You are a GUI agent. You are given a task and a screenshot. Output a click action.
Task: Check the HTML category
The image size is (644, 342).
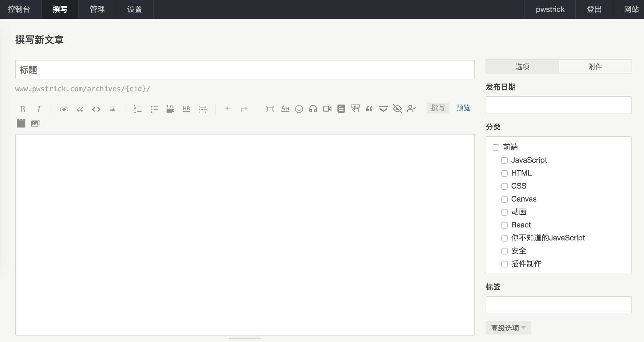coord(504,173)
